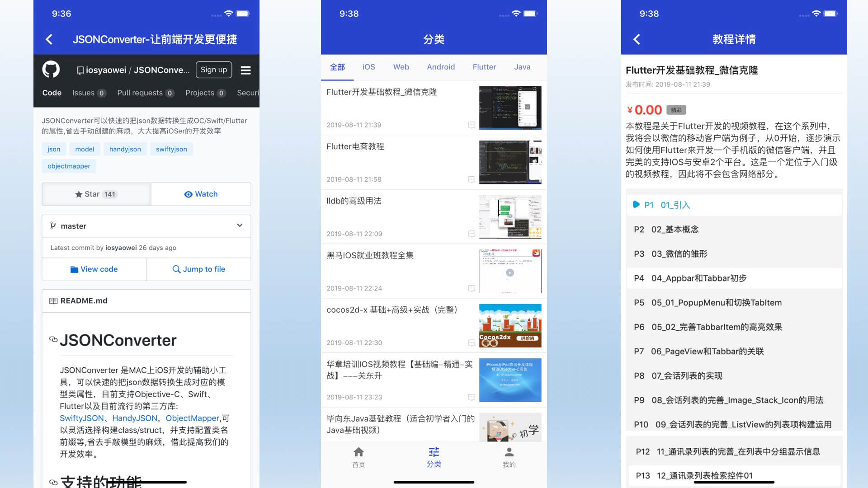
Task: Open the GitHub hamburger menu
Action: [x=245, y=70]
